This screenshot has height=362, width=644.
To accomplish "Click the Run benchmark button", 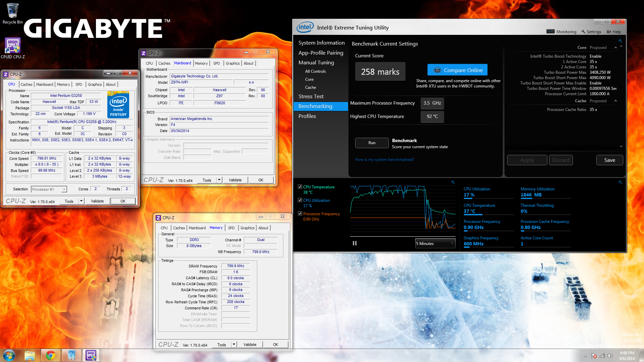I will (x=372, y=143).
